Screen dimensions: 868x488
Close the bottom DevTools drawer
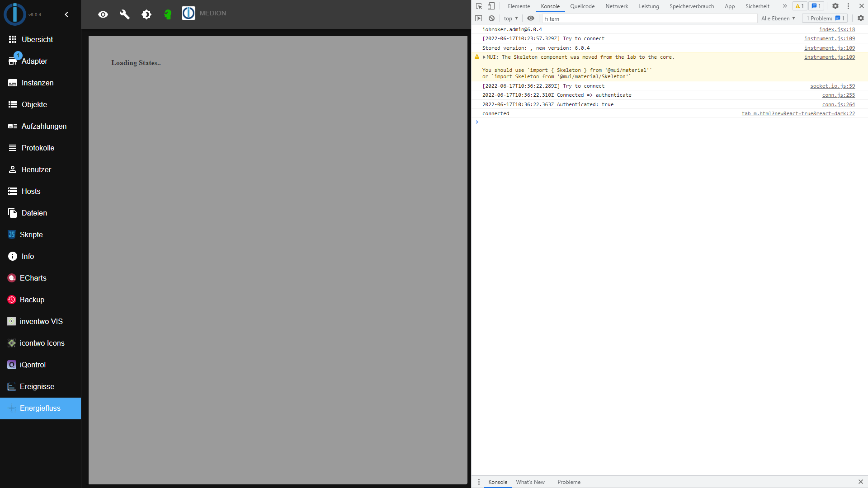[861, 482]
